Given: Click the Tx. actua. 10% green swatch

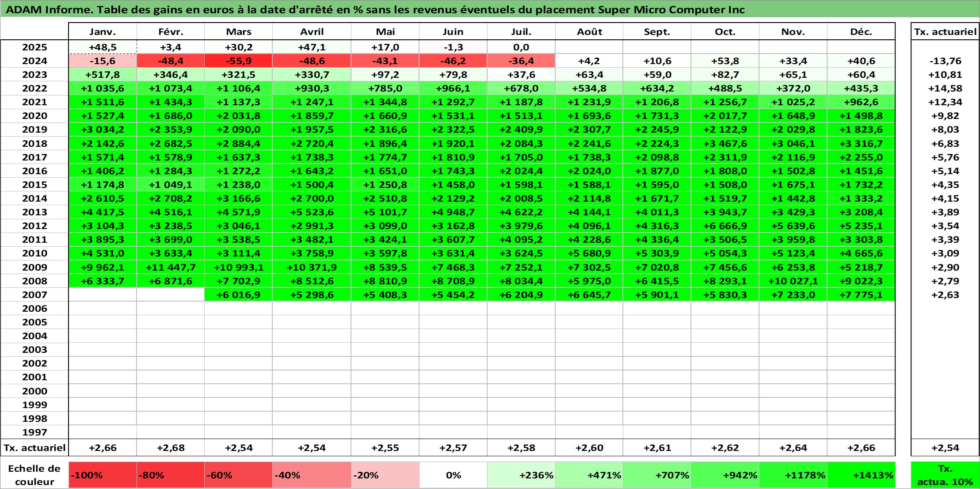Looking at the screenshot, I should 945,475.
